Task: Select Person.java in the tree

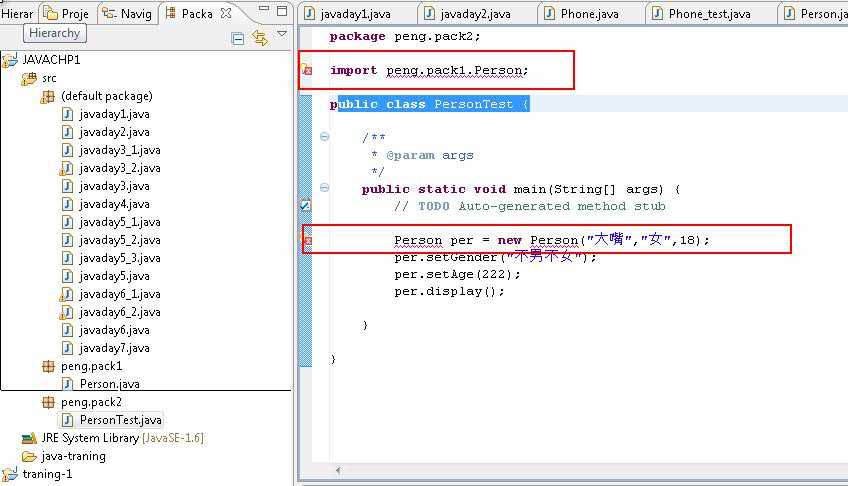Action: [x=110, y=384]
